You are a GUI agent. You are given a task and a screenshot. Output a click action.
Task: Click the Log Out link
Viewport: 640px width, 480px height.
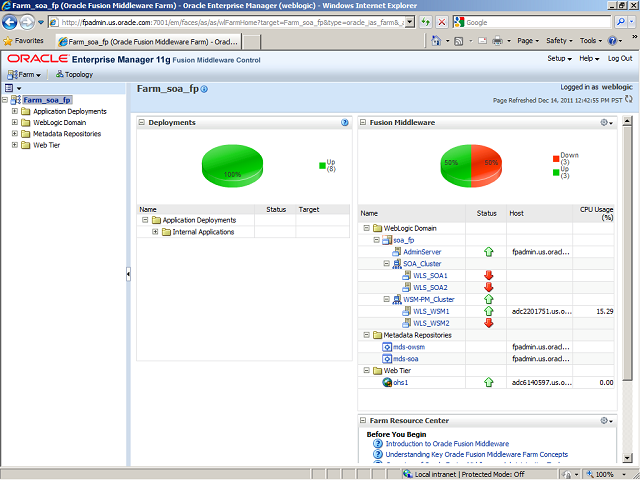(620, 59)
